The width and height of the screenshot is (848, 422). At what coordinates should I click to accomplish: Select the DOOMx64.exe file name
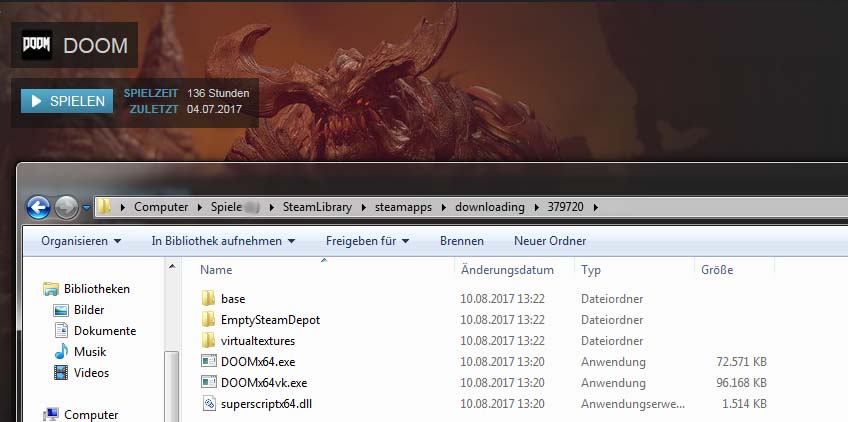coord(258,362)
